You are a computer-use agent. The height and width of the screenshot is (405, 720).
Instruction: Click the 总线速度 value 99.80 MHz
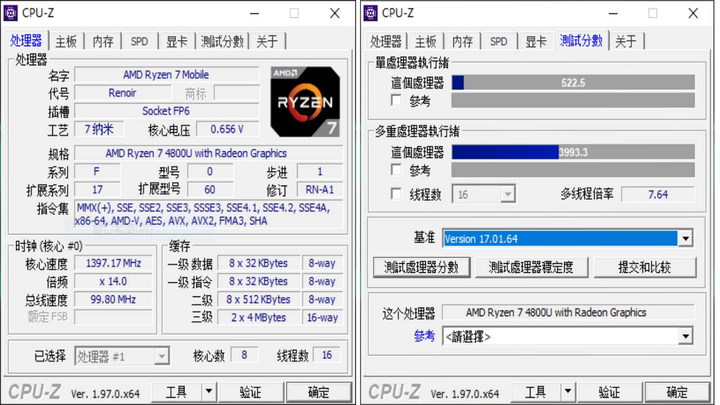pyautogui.click(x=113, y=299)
